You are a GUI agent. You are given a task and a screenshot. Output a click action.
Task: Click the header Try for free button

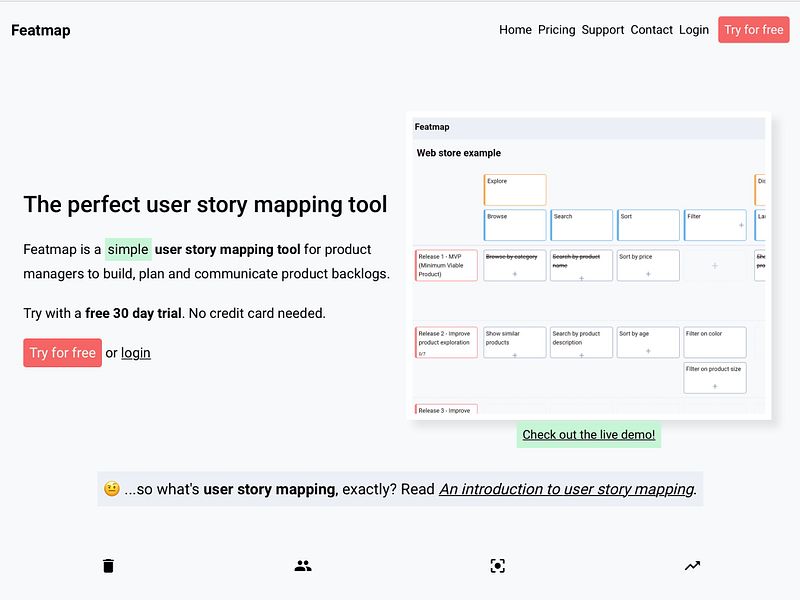point(754,30)
